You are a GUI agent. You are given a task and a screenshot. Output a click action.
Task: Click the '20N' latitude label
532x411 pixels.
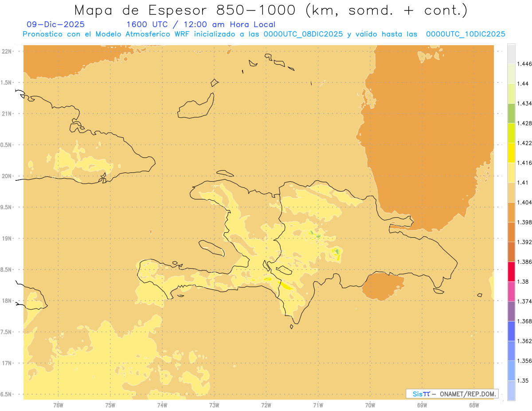[8, 176]
